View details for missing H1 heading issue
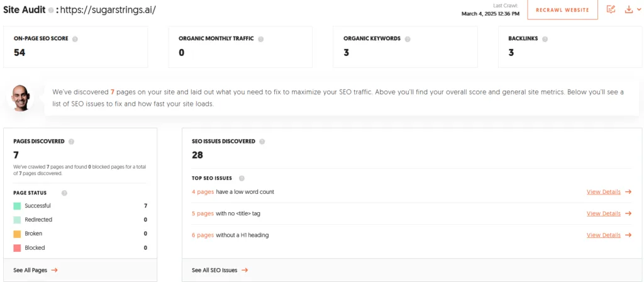The image size is (644, 282). coord(603,235)
